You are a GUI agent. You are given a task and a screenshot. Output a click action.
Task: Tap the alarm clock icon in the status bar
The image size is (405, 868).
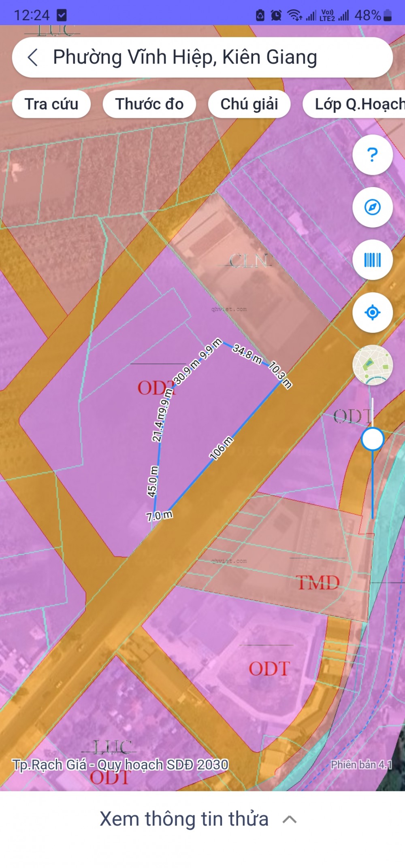[x=276, y=15]
